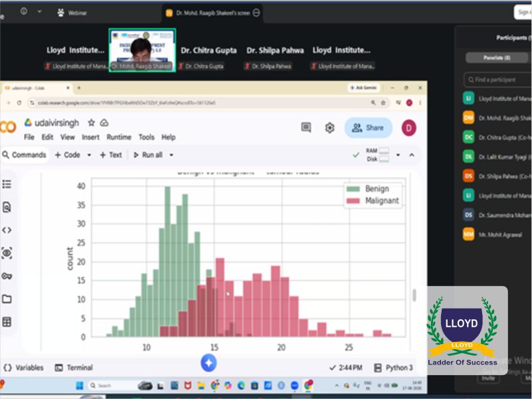532x399 pixels.
Task: Click the shared screen options icon
Action: [256, 13]
